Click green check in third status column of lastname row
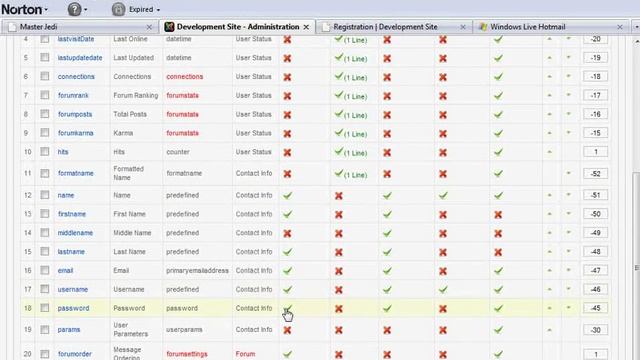This screenshot has width=640, height=360. pos(387,252)
